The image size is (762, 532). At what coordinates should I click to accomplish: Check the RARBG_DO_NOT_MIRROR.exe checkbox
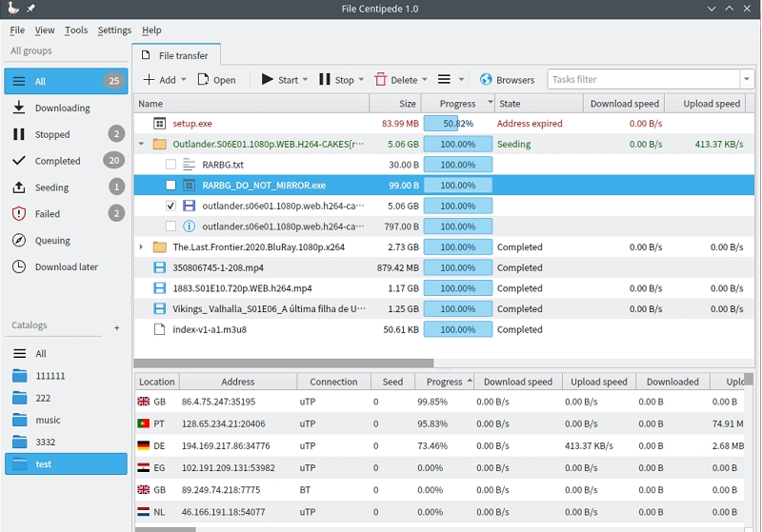click(x=170, y=186)
